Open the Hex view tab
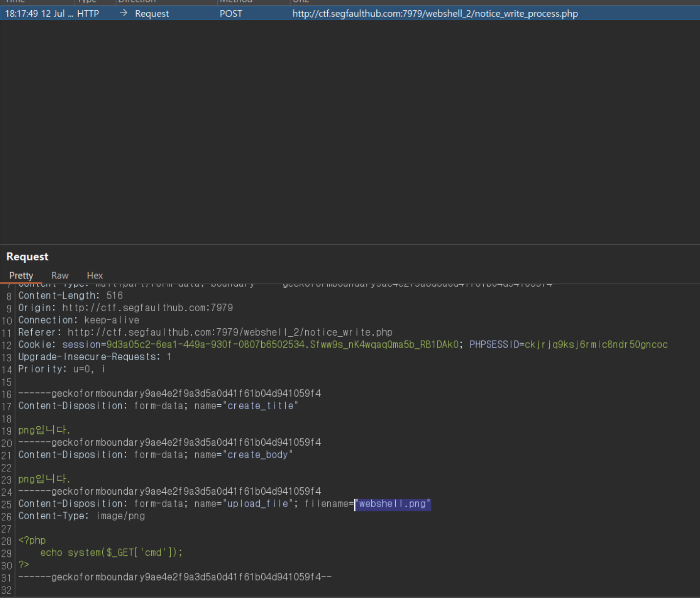Image resolution: width=700 pixels, height=598 pixels. coord(95,276)
